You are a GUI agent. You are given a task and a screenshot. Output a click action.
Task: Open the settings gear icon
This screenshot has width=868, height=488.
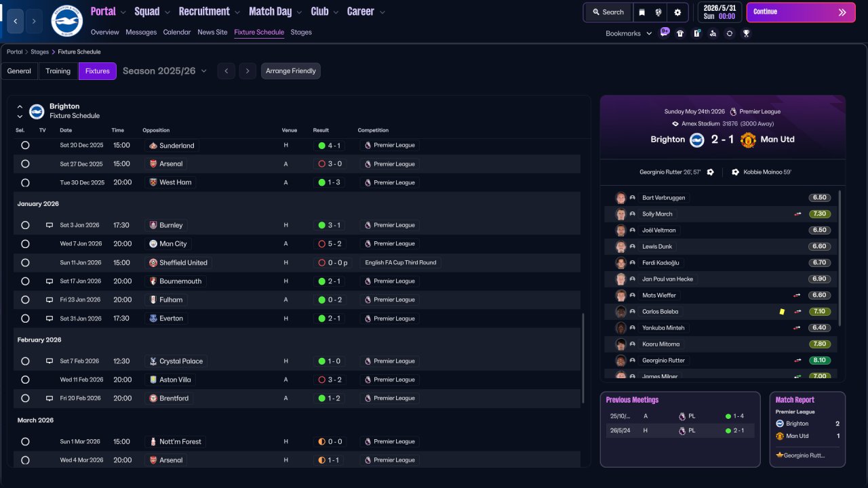pyautogui.click(x=677, y=12)
